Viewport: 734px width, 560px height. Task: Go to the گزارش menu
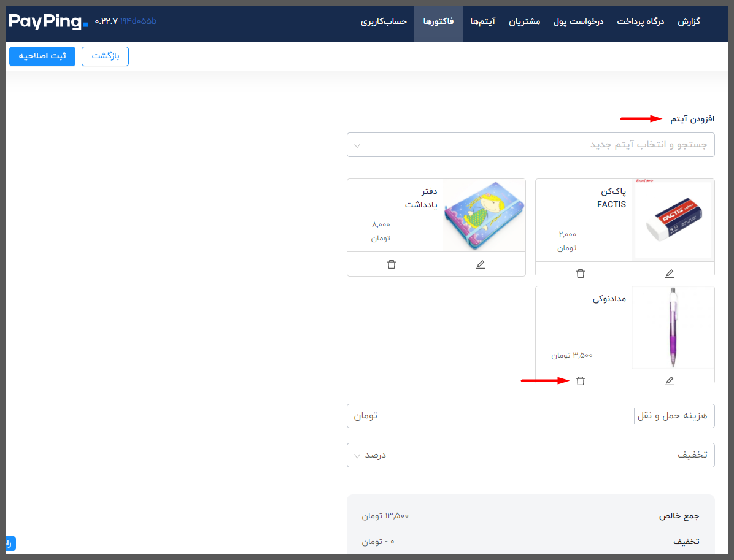pyautogui.click(x=689, y=21)
